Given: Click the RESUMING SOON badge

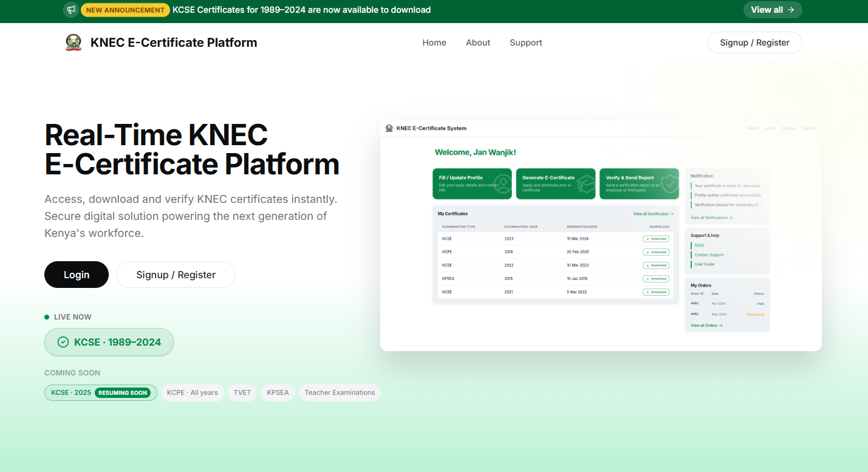Looking at the screenshot, I should tap(123, 392).
